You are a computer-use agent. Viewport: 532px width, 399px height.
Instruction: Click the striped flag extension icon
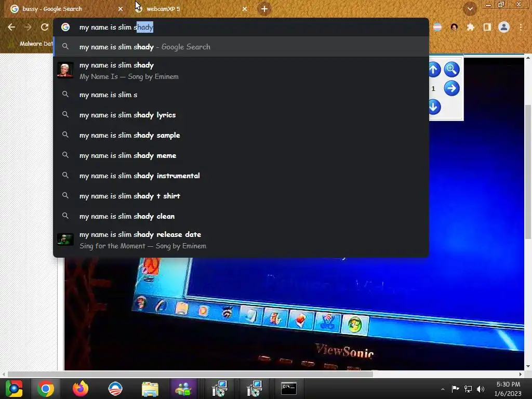(x=437, y=27)
